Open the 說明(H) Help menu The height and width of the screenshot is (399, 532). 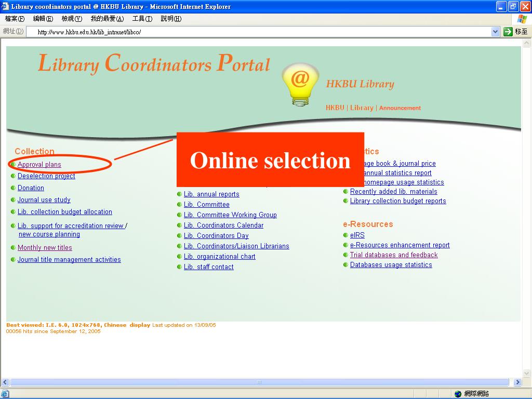coord(171,19)
